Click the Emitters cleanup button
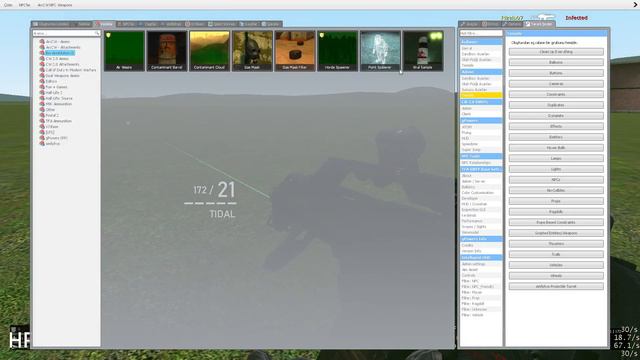Screen dimensions: 640x360 (556, 137)
